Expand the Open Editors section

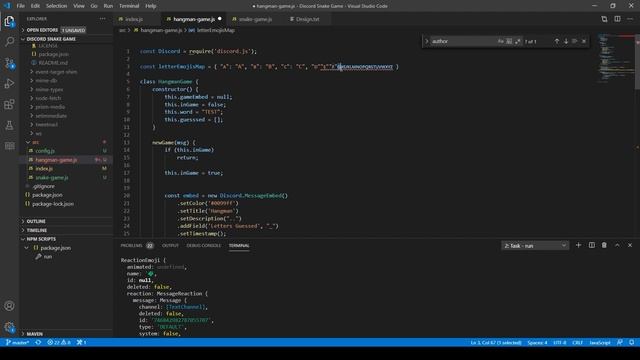coord(66,30)
